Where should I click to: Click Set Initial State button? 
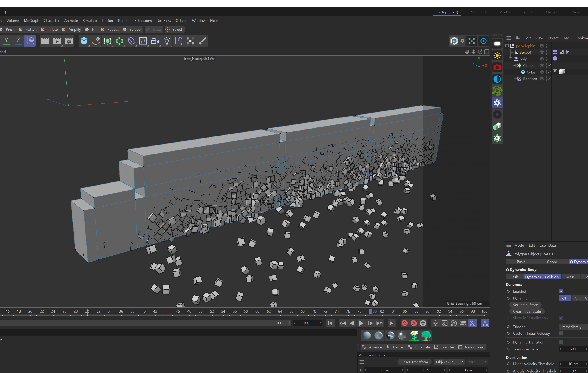point(525,305)
